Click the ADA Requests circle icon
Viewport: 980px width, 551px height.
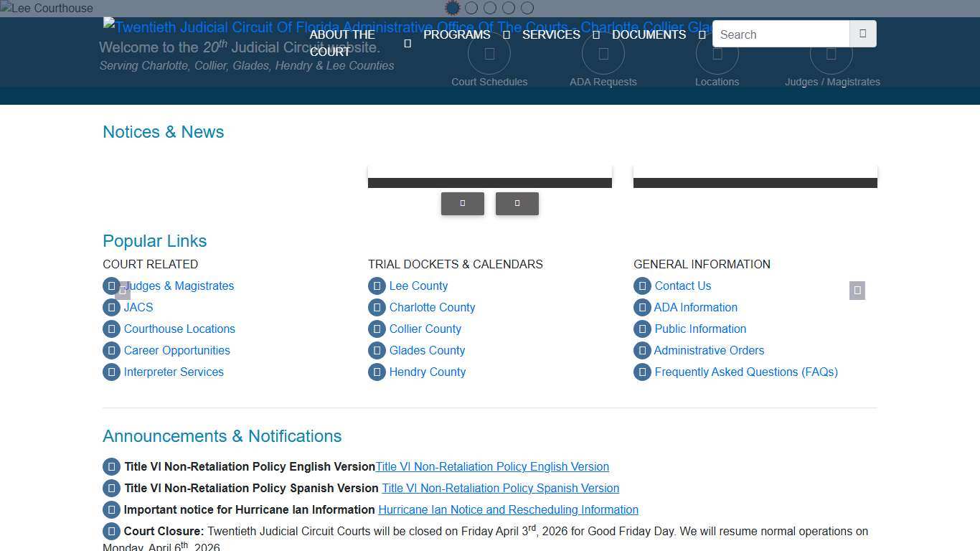pyautogui.click(x=603, y=54)
